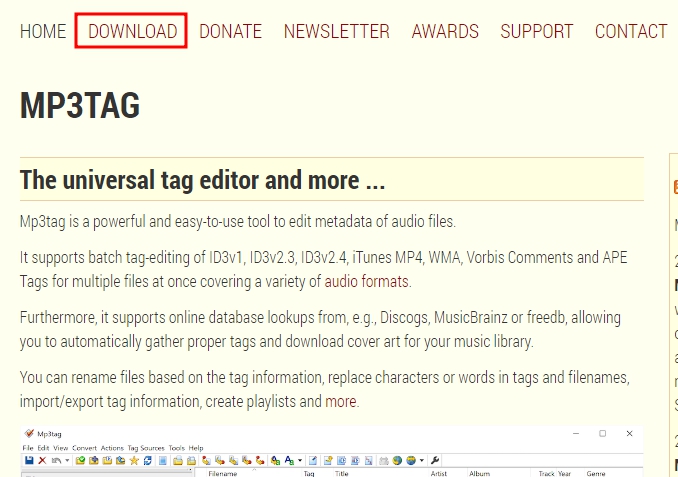Open the dropdown arrow beside the Undo icon
The width and height of the screenshot is (678, 477).
pos(67,460)
